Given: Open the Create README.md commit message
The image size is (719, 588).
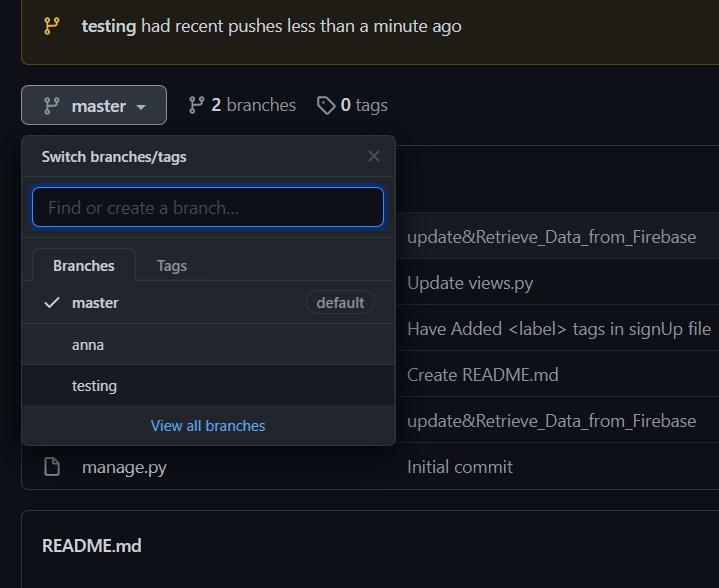Looking at the screenshot, I should pos(482,375).
